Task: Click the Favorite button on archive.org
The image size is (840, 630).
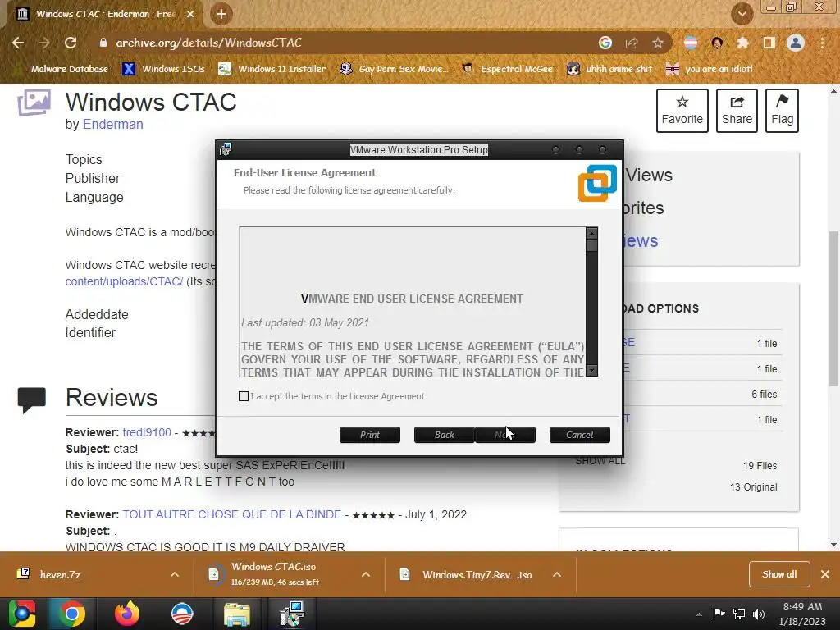Action: [x=682, y=111]
